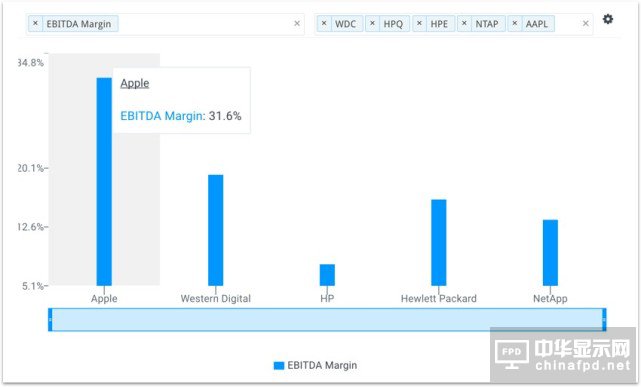This screenshot has height=387, width=641.
Task: Remove the NTAP ticker tag
Action: [464, 23]
